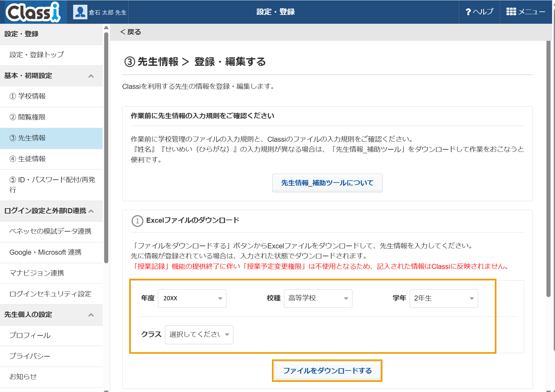This screenshot has width=555, height=392.
Task: Open the クラス selection dropdown
Action: tap(199, 334)
